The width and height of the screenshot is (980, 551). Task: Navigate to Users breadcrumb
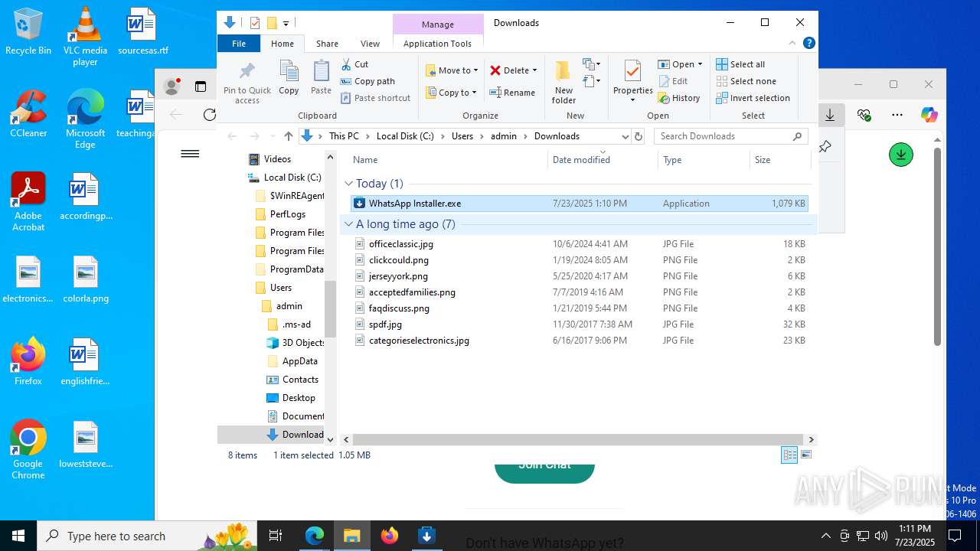tap(462, 136)
